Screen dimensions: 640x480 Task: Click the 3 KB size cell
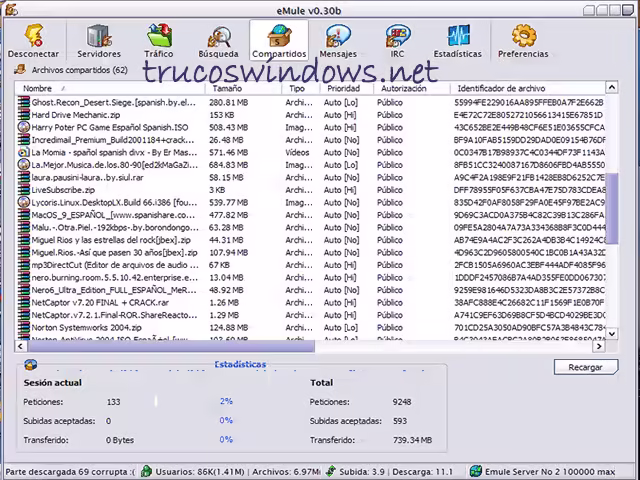pyautogui.click(x=217, y=190)
